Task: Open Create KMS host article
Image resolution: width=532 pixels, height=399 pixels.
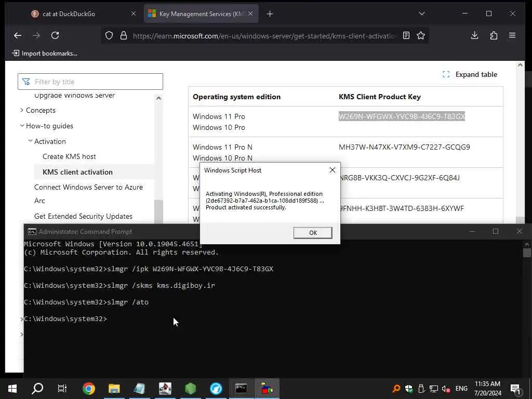Action: pyautogui.click(x=69, y=156)
